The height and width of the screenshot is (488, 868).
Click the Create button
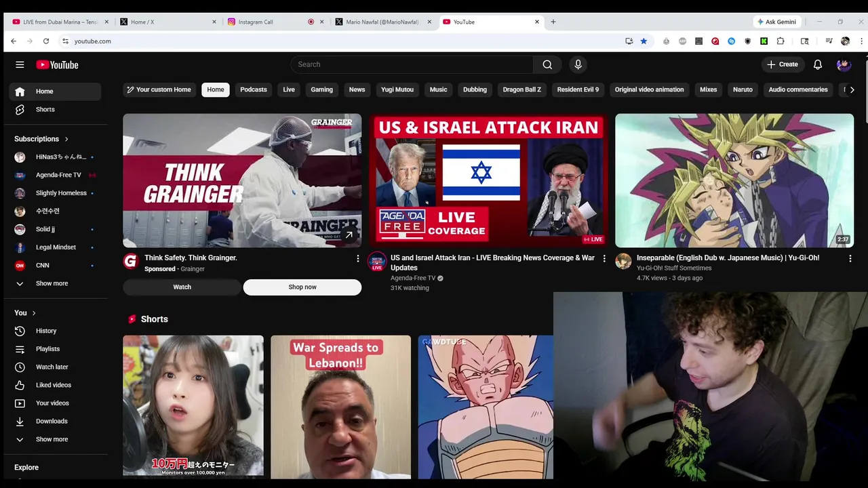coord(782,64)
